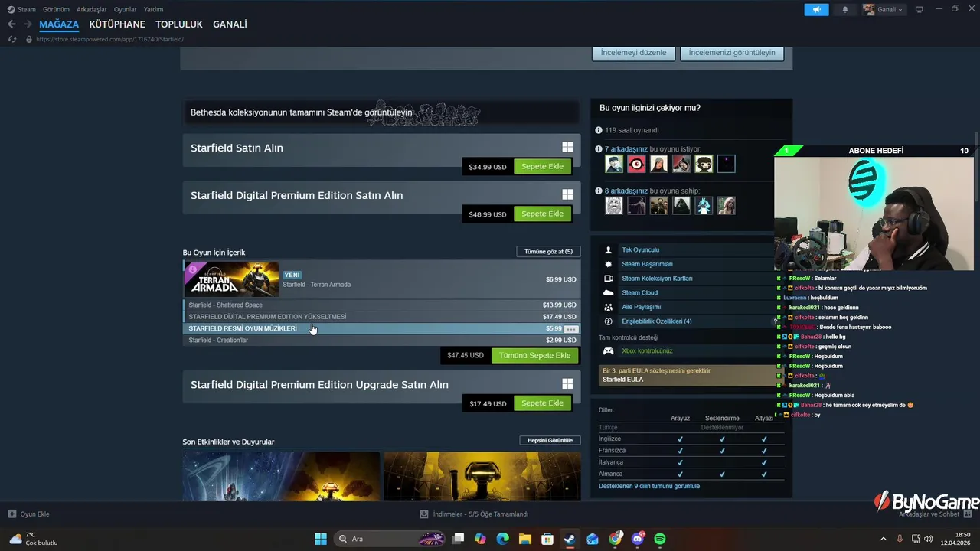This screenshot has width=980, height=551.
Task: Switch to the MAĞAZA tab
Action: point(59,24)
